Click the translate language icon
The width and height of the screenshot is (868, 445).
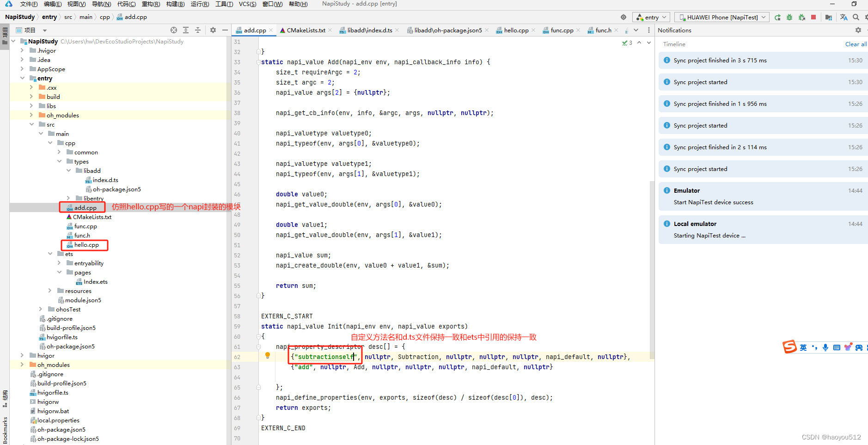844,17
